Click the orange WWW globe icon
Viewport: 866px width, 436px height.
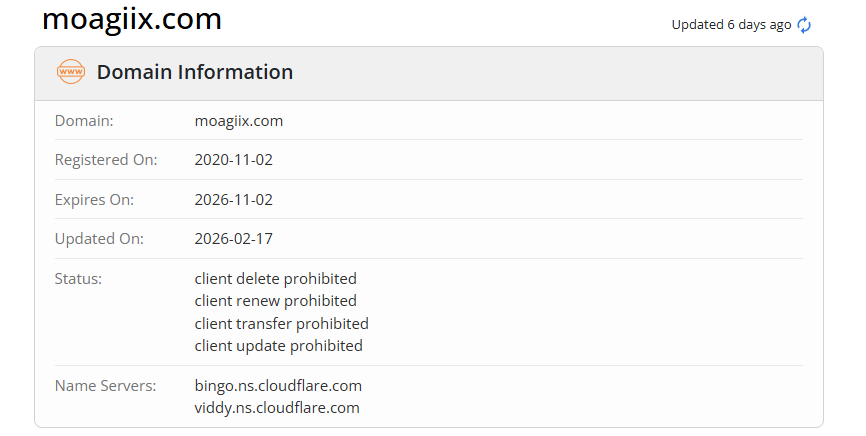click(x=71, y=72)
